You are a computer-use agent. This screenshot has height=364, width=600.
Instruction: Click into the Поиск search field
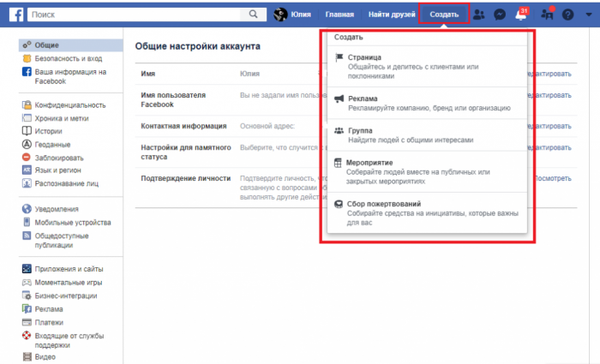click(x=137, y=15)
